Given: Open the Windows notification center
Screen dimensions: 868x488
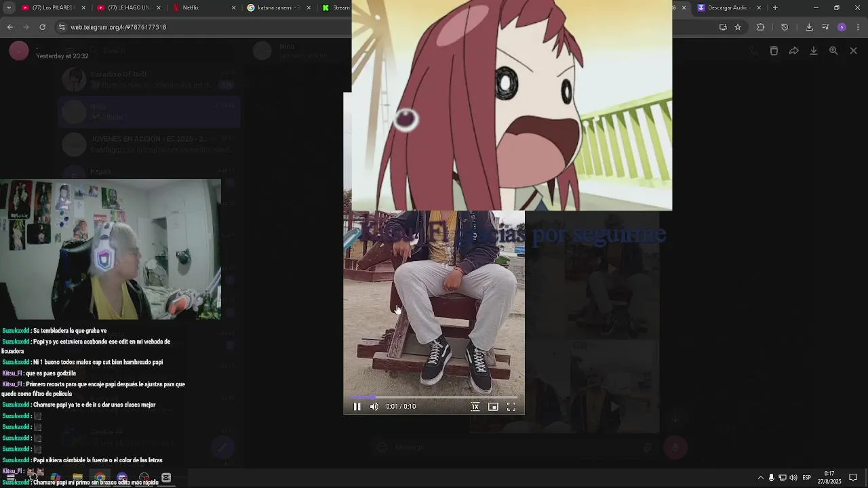Looking at the screenshot, I should tap(853, 478).
